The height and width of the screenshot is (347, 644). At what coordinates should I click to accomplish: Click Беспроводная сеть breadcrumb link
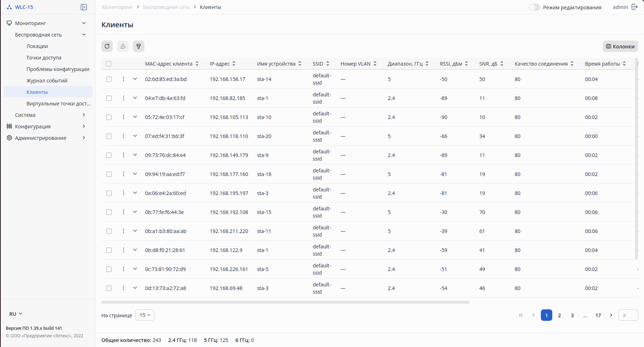click(x=166, y=7)
